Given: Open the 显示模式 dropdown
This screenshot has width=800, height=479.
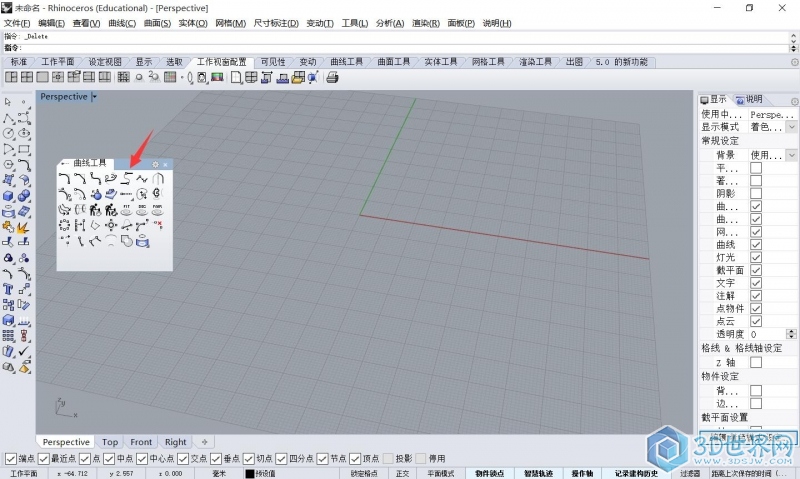Looking at the screenshot, I should [x=791, y=127].
